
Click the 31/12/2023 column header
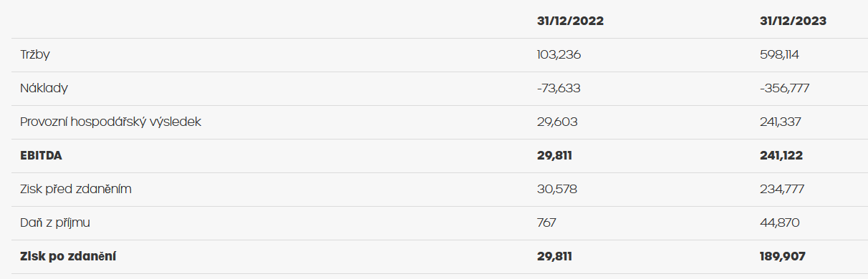click(793, 21)
